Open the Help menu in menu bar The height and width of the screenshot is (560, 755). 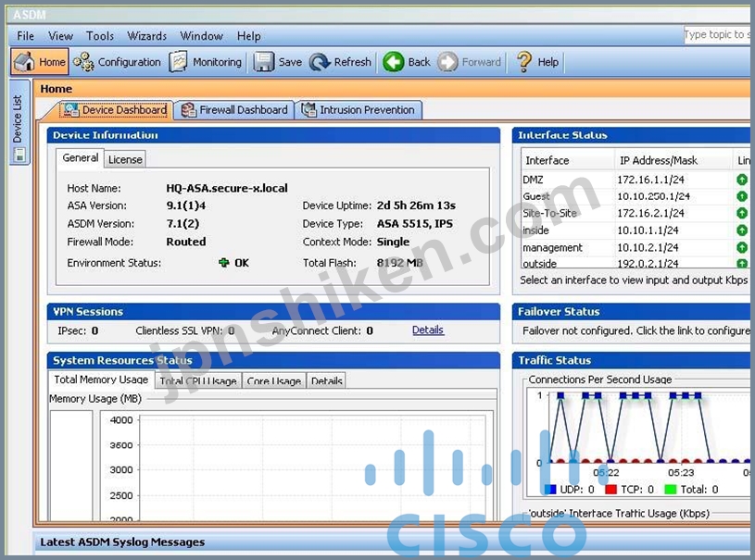coord(249,35)
